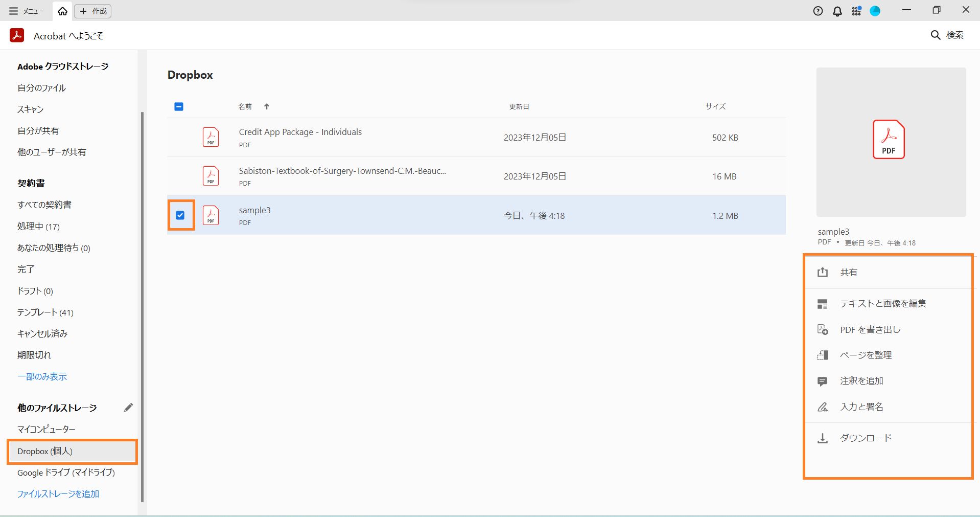Click the search magnifier icon

click(x=936, y=35)
